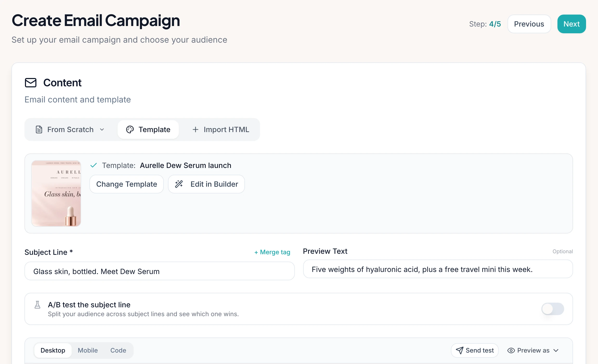Switch to the Template tab
This screenshot has width=598, height=364.
[x=148, y=129]
